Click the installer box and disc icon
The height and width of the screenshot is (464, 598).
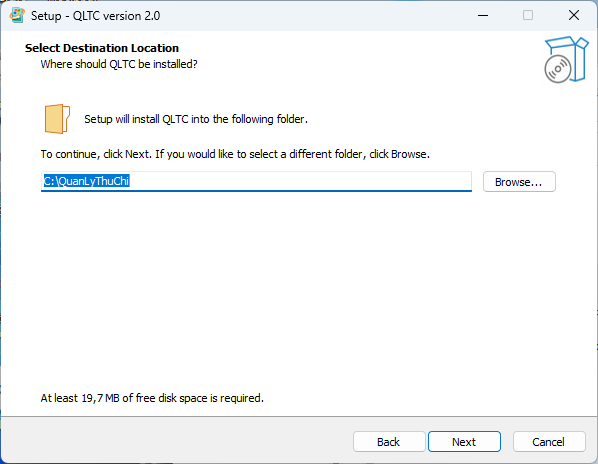click(566, 60)
